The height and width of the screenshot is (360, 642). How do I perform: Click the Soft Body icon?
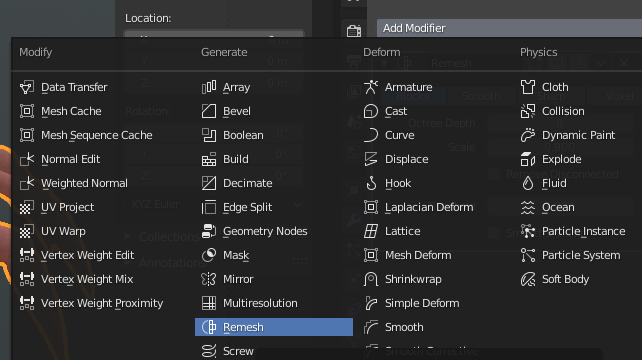528,279
